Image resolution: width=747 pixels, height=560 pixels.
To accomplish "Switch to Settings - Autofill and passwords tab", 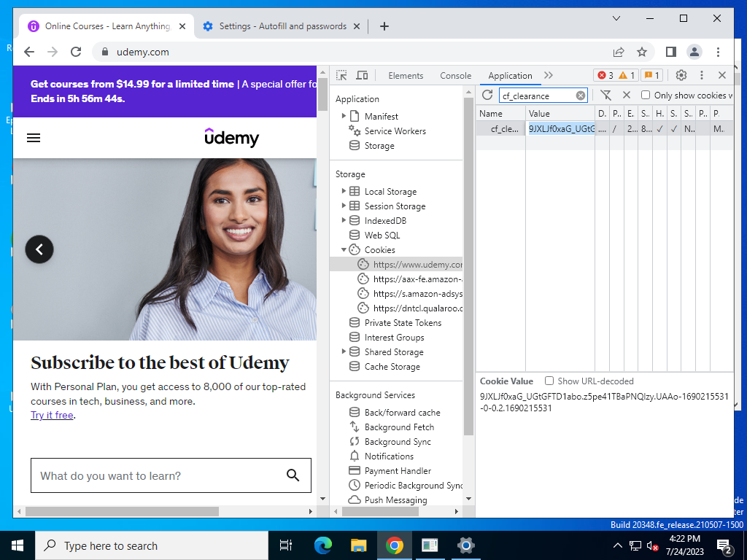I will click(282, 26).
